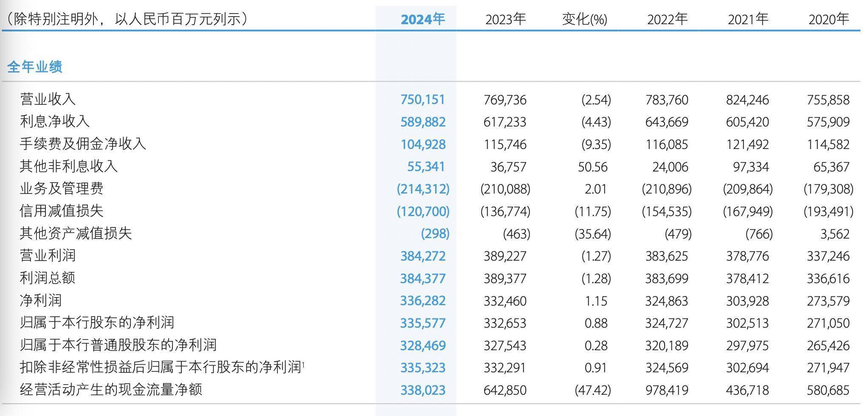Click the 经营活动产生的现金流量净额 row label
The width and height of the screenshot is (868, 416).
pos(110,390)
